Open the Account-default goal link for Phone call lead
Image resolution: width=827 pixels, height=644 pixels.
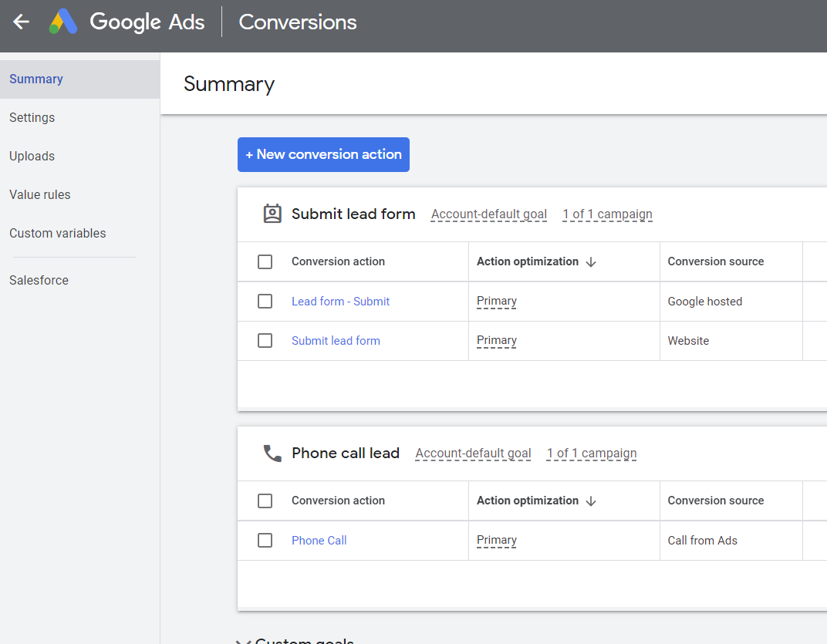473,453
